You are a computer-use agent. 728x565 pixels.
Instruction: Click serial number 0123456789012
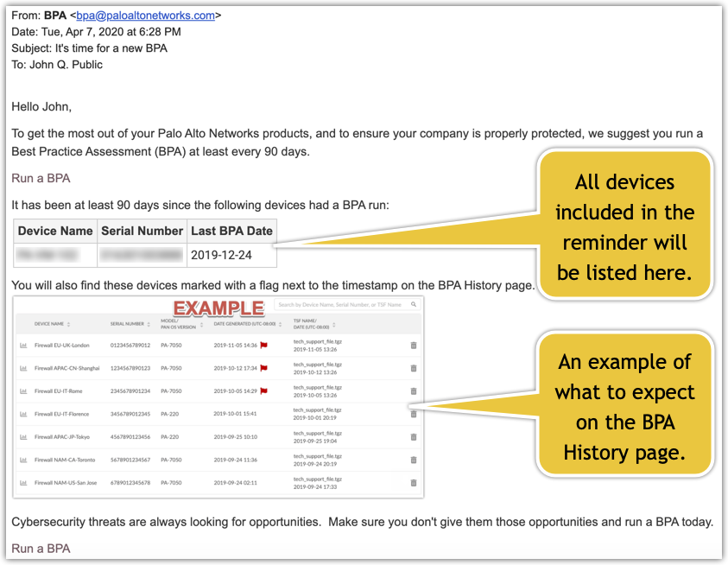(130, 346)
